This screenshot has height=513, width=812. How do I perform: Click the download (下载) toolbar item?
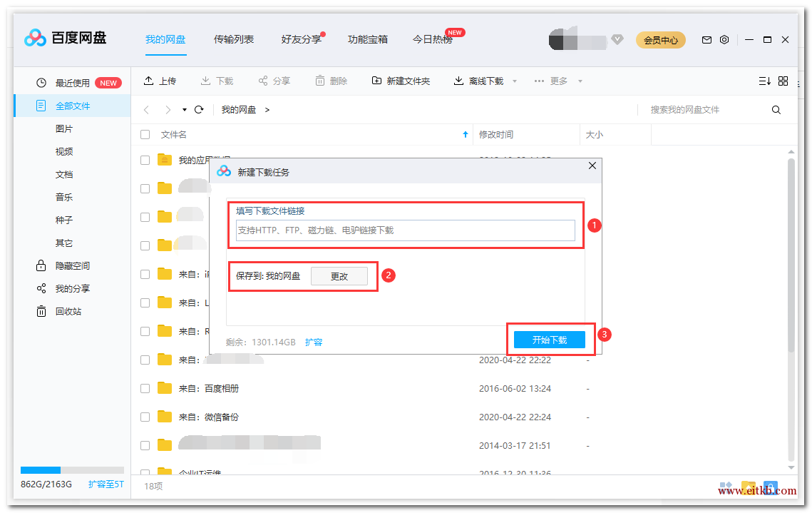[217, 81]
